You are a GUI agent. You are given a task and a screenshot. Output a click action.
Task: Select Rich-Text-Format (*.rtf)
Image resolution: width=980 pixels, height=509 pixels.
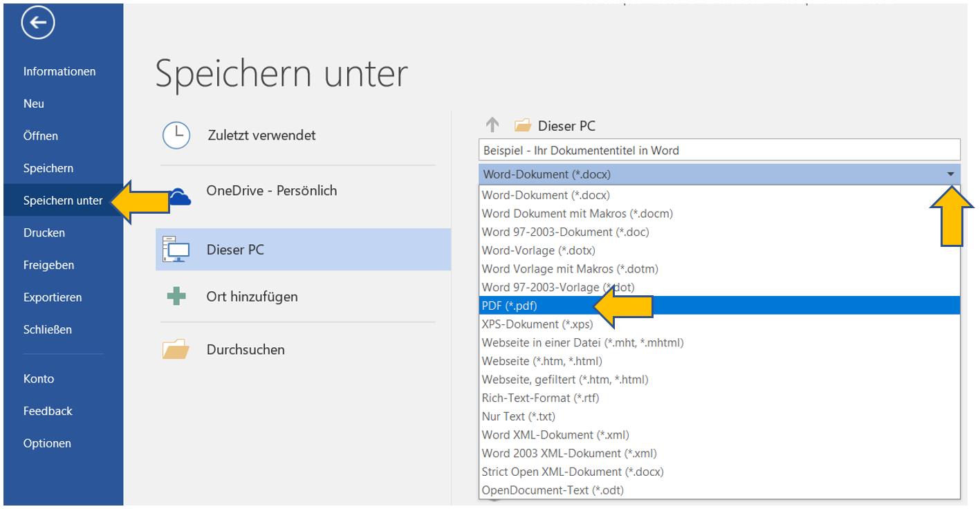pyautogui.click(x=719, y=398)
